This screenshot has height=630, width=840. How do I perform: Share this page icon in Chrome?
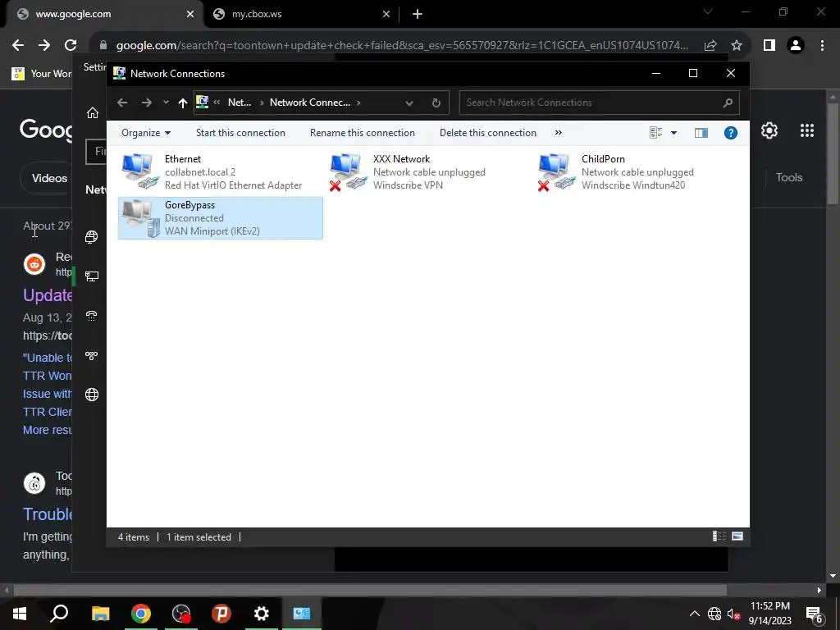[x=710, y=46]
